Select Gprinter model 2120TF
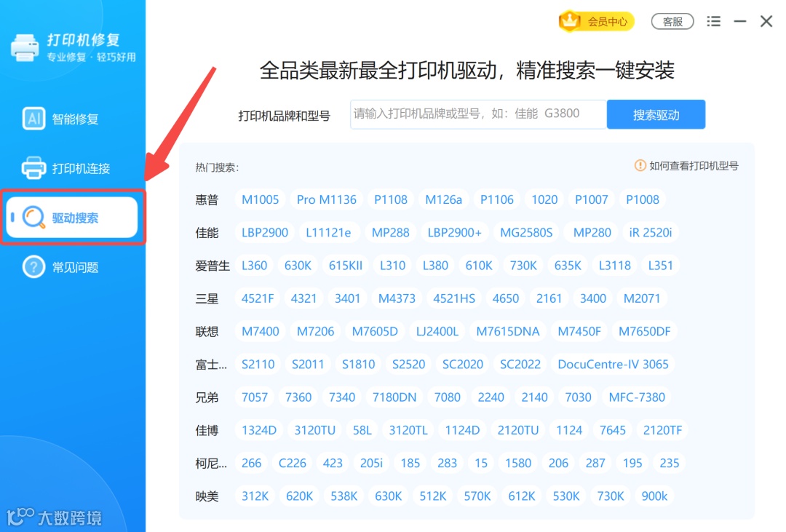Viewport: 786px width, 532px height. click(663, 431)
